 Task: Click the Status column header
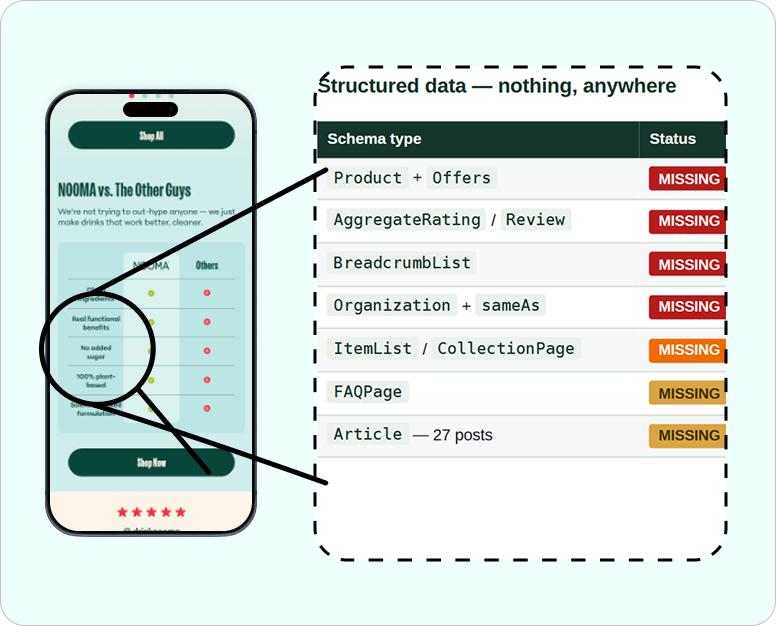point(672,139)
